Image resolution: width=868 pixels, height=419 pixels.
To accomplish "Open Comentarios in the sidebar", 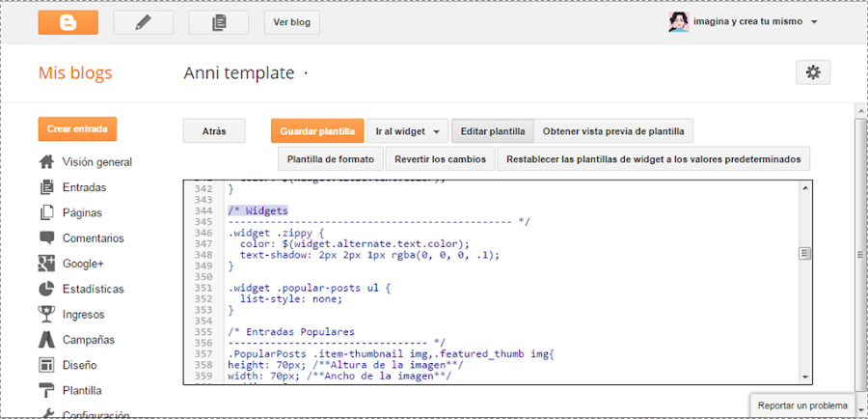I will (93, 237).
